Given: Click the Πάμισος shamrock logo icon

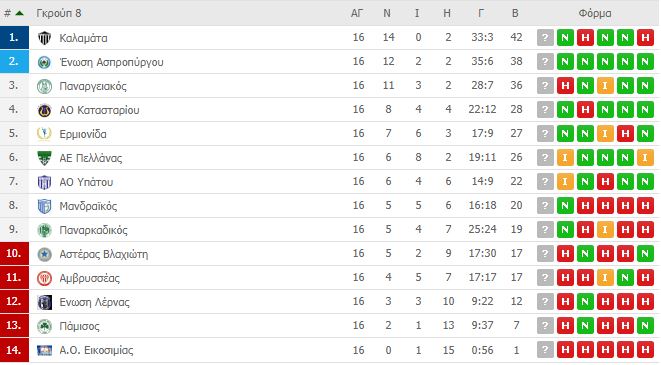Looking at the screenshot, I should tap(44, 326).
